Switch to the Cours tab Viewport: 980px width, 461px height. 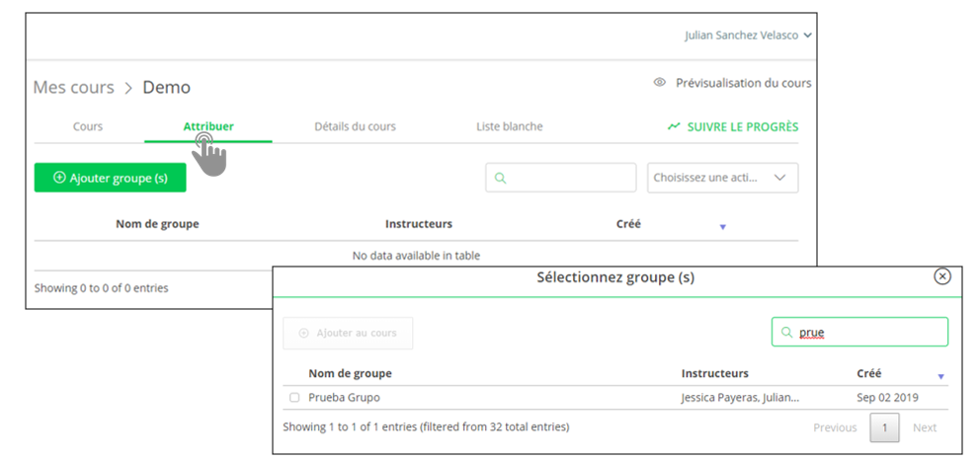[x=88, y=126]
